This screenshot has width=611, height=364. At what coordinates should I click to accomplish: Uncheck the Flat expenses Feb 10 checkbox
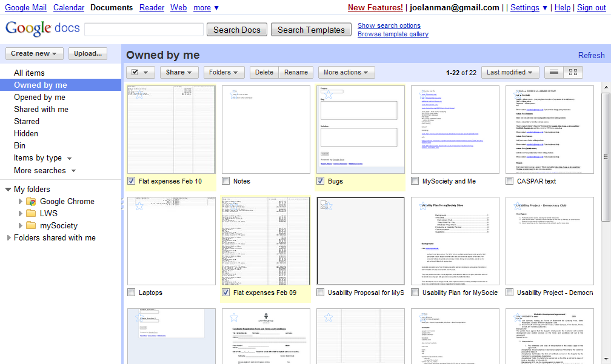pyautogui.click(x=132, y=181)
